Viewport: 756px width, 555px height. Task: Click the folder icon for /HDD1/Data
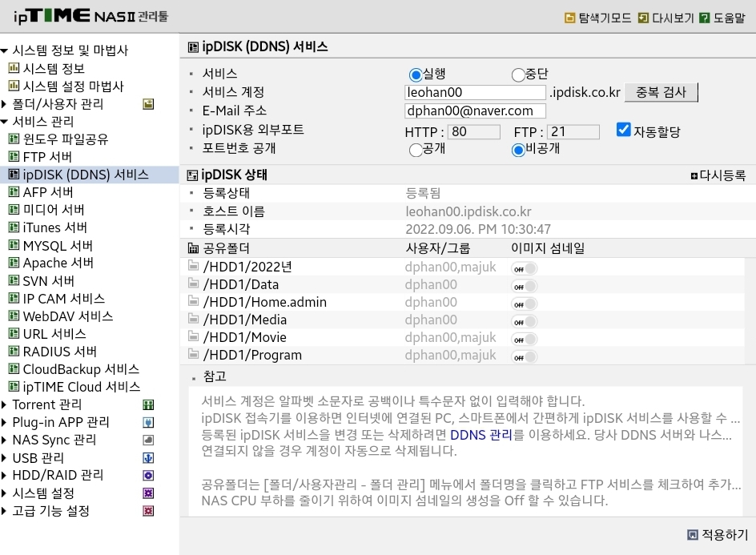pyautogui.click(x=193, y=284)
